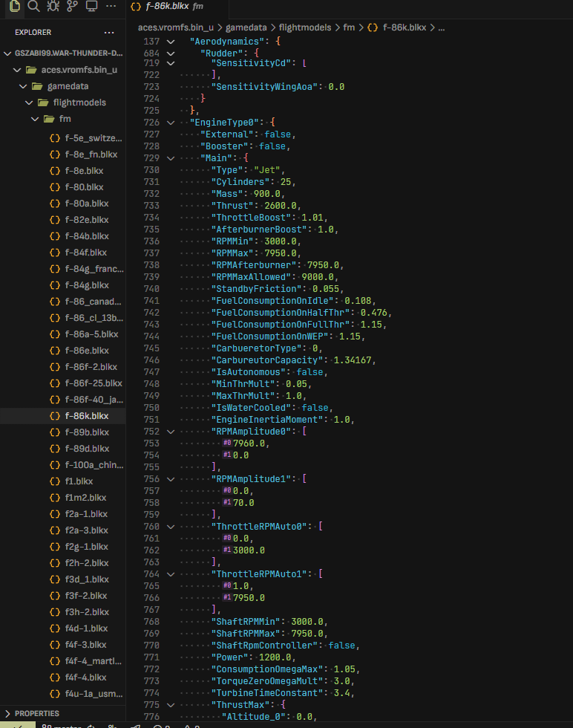Click the "ShaftRpmController" false value
573x728 pixels.
pyautogui.click(x=342, y=646)
